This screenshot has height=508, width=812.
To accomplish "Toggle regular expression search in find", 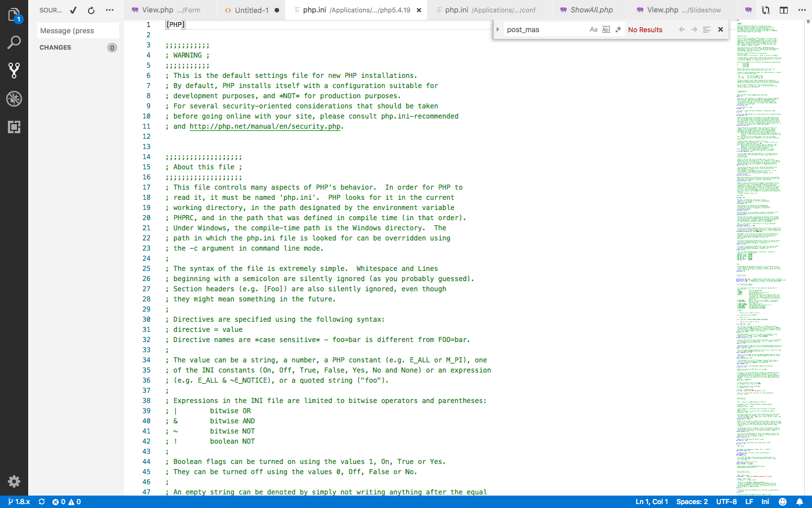I will point(619,29).
